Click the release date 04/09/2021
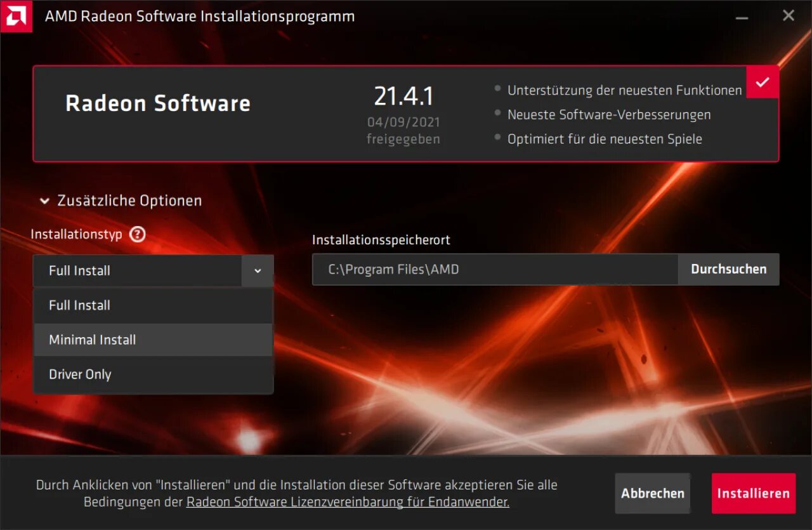 tap(403, 122)
